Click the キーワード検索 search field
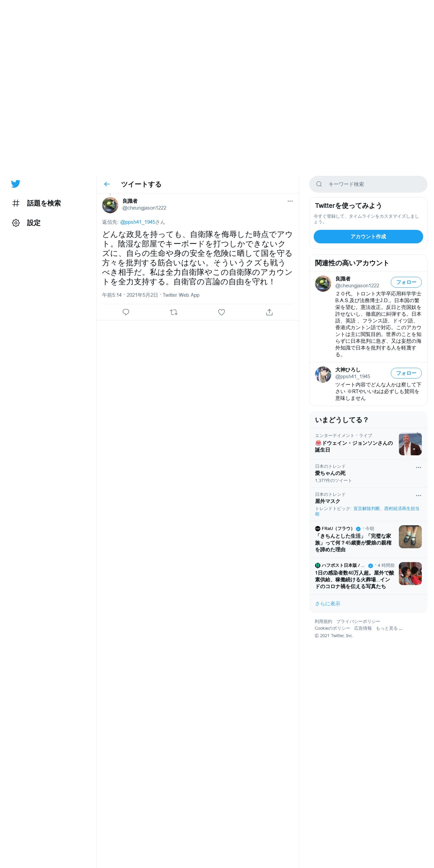 (x=368, y=184)
